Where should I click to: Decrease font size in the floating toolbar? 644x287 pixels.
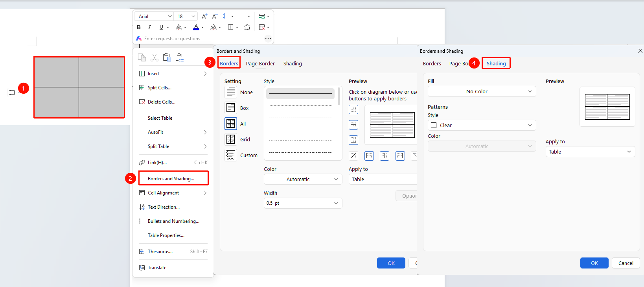coord(215,16)
